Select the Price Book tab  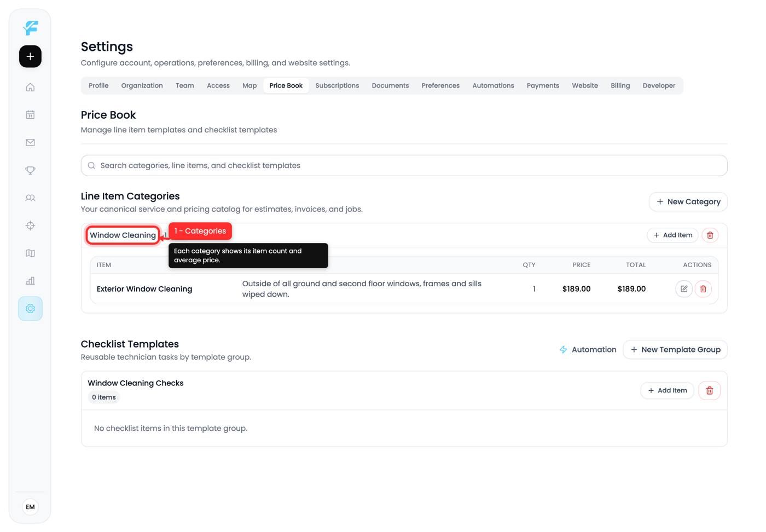(286, 85)
